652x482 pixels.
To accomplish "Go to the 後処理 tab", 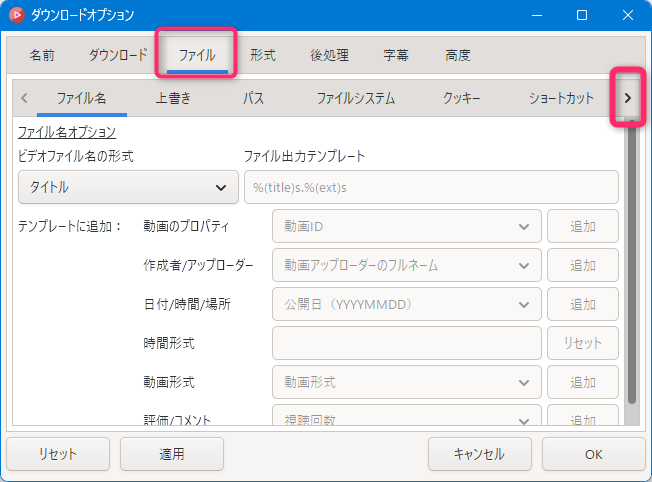I will point(329,56).
